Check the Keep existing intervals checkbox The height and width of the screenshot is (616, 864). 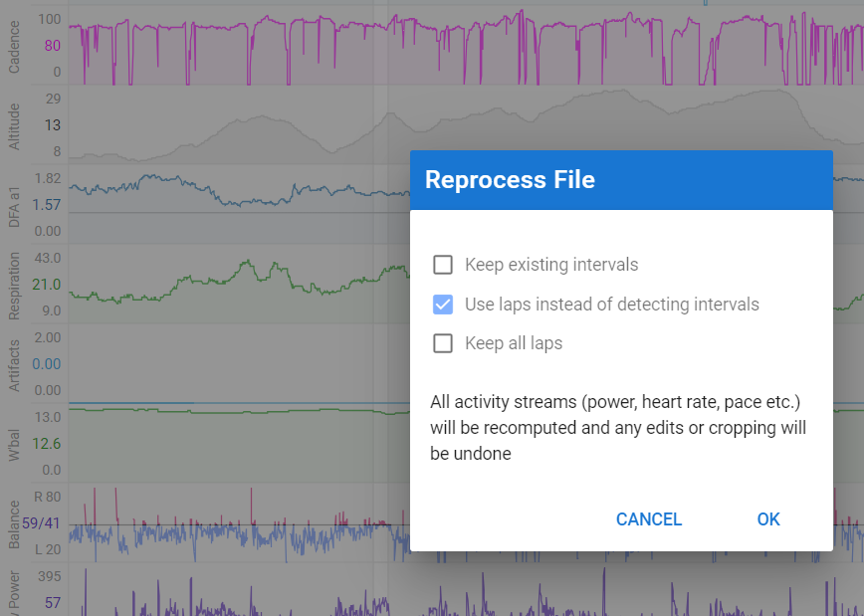click(443, 265)
